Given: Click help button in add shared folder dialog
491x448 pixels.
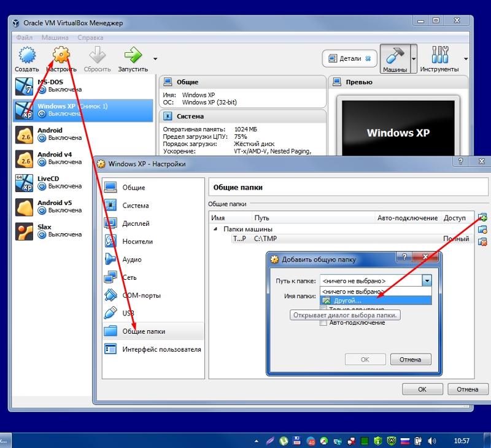Looking at the screenshot, I should click(x=404, y=257).
